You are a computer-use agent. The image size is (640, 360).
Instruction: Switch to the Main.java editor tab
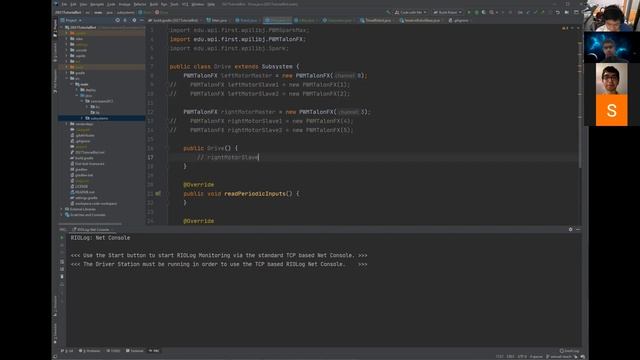pos(217,20)
